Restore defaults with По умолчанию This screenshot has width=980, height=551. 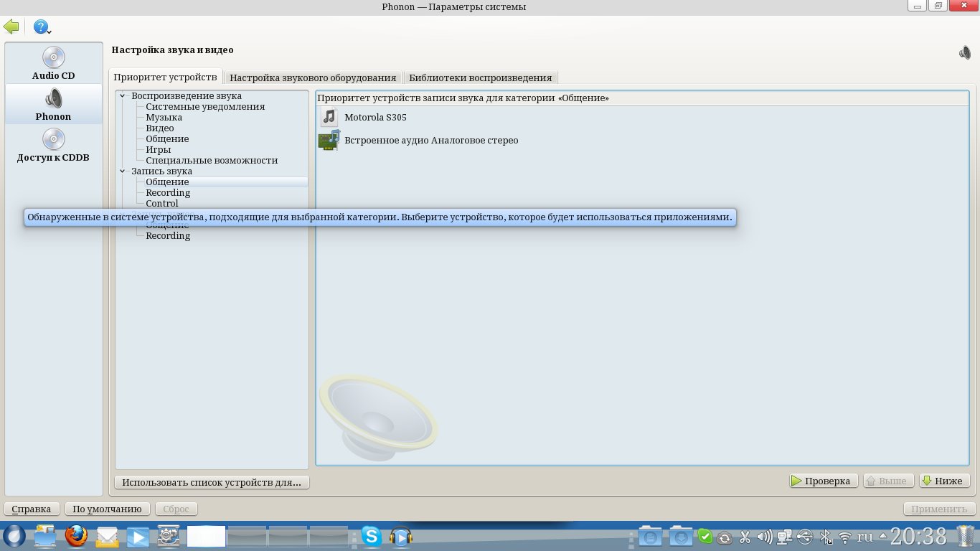pos(108,509)
